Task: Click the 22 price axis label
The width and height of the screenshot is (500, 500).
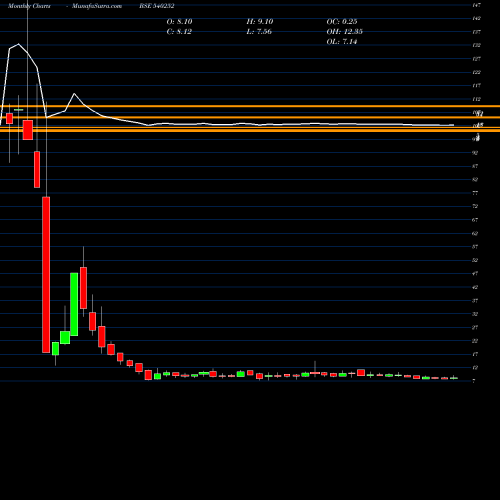Action: pyautogui.click(x=475, y=341)
